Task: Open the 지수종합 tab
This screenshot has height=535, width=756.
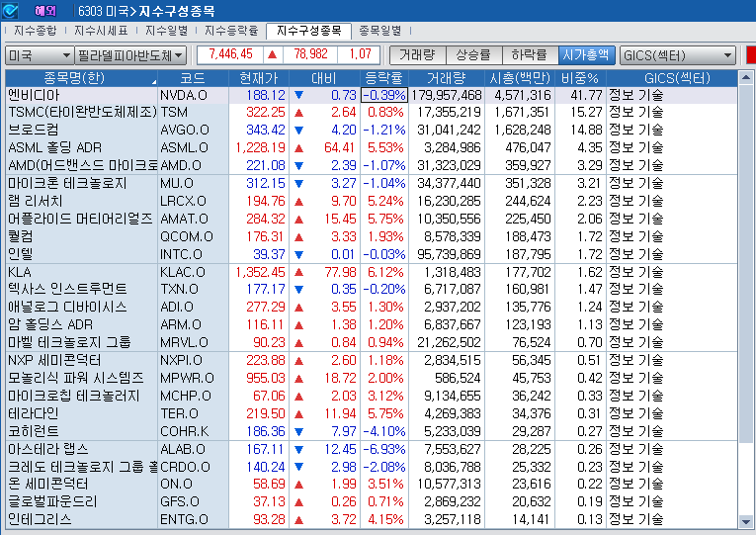Action: [35, 31]
